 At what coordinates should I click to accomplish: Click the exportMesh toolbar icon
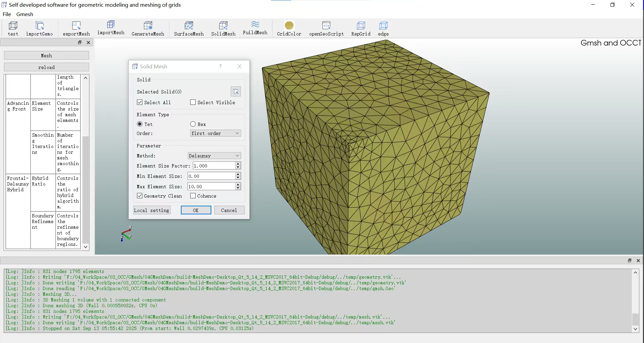(x=76, y=26)
